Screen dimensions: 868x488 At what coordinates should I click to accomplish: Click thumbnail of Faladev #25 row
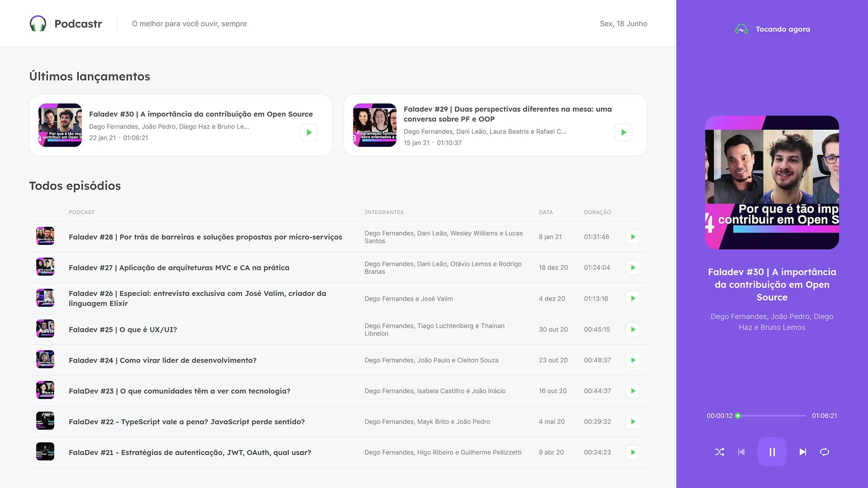(x=45, y=328)
